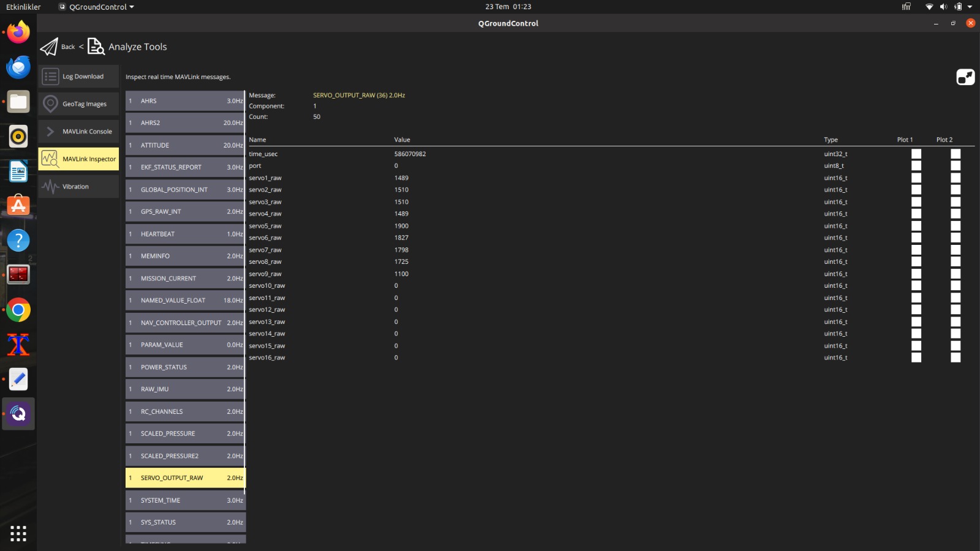Launch Google Chrome from the dock
This screenshot has width=980, height=551.
(x=18, y=310)
